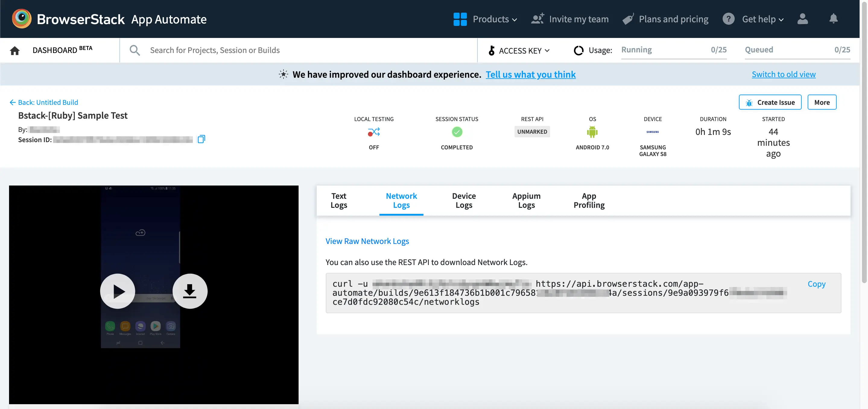Click the search magnifier icon

(x=135, y=50)
